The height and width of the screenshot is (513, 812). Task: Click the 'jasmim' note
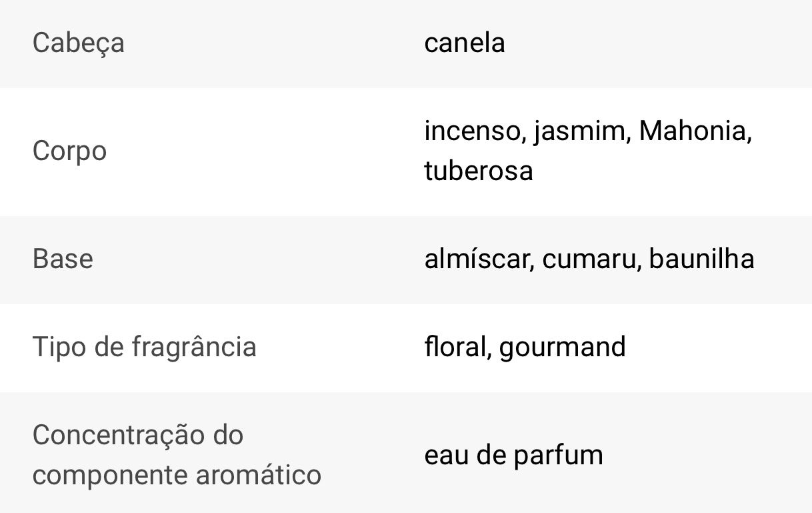578,131
